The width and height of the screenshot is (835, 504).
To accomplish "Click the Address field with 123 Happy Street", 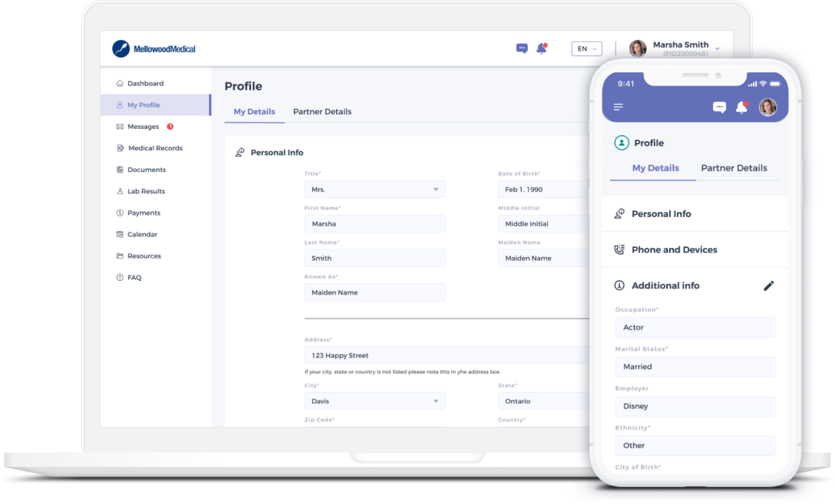I will [445, 356].
